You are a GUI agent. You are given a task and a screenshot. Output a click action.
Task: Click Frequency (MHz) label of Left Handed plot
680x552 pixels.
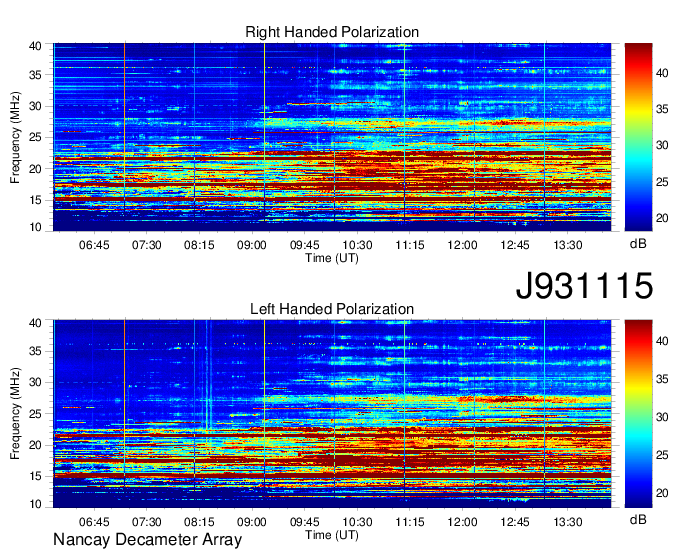click(15, 414)
